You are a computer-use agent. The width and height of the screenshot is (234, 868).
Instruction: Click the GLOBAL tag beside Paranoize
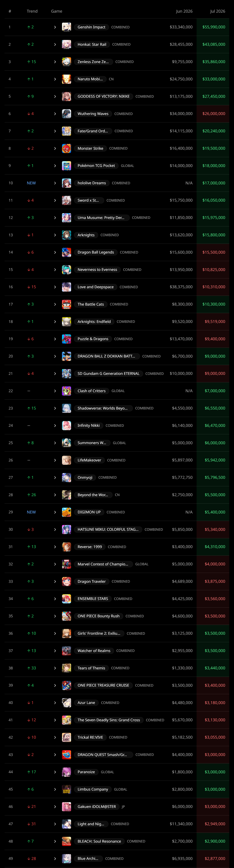[x=107, y=772]
